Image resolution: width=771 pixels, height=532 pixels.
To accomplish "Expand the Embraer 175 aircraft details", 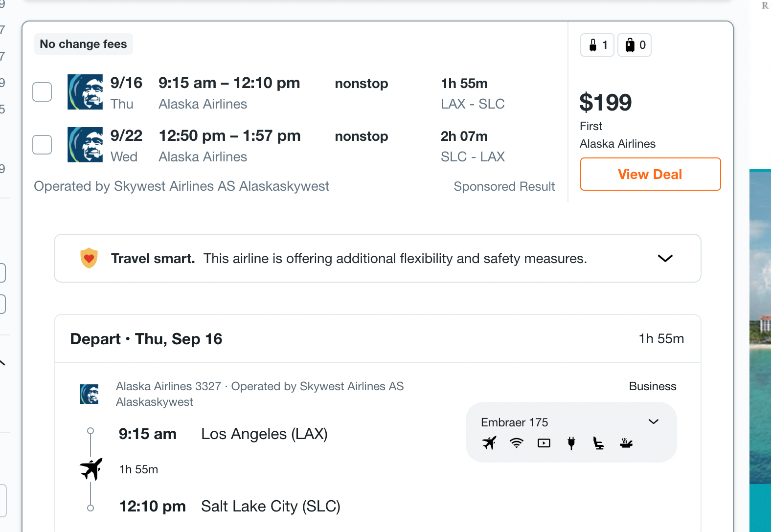I will [654, 421].
